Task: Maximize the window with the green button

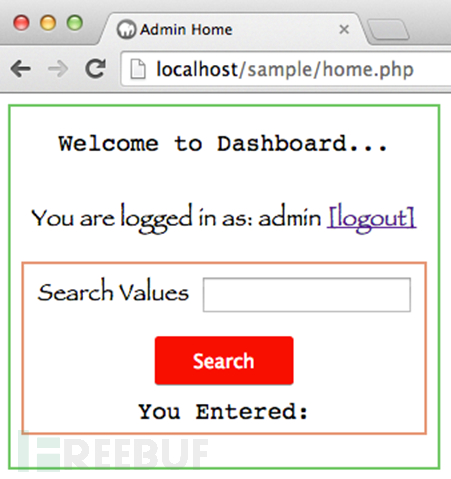Action: [x=75, y=23]
